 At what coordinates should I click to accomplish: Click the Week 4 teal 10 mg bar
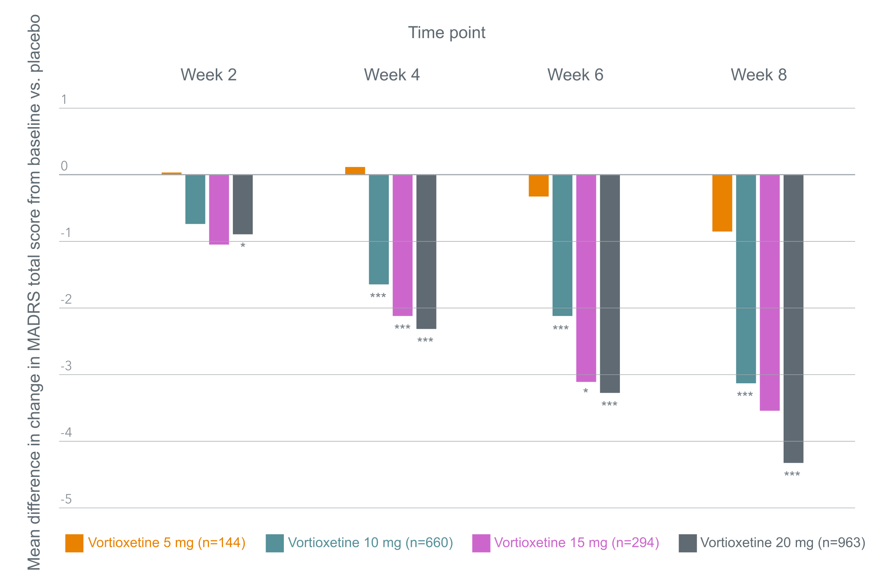tap(379, 229)
